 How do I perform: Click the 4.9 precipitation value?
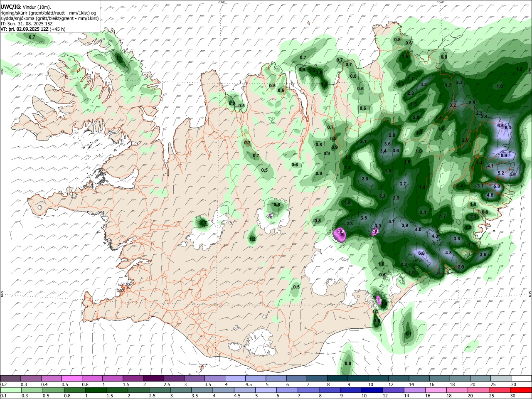512,175
